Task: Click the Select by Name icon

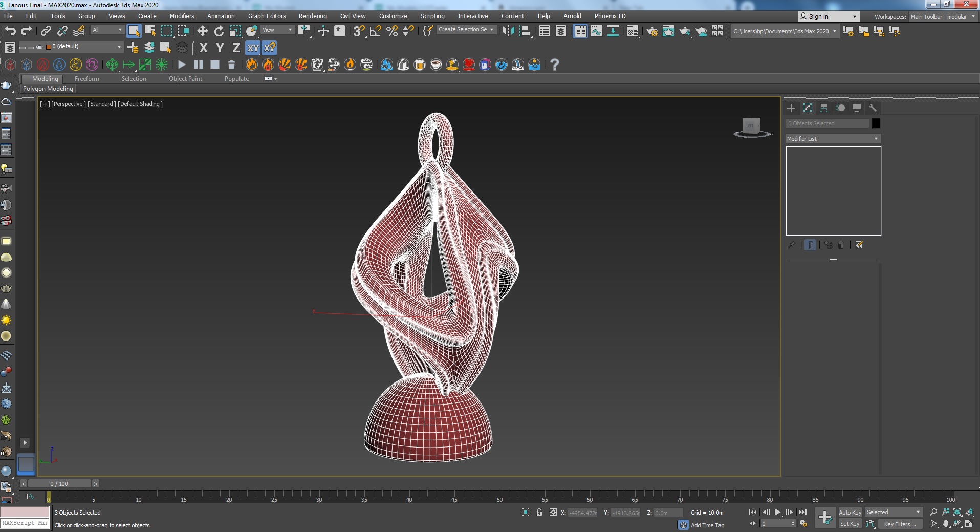Action: (150, 31)
